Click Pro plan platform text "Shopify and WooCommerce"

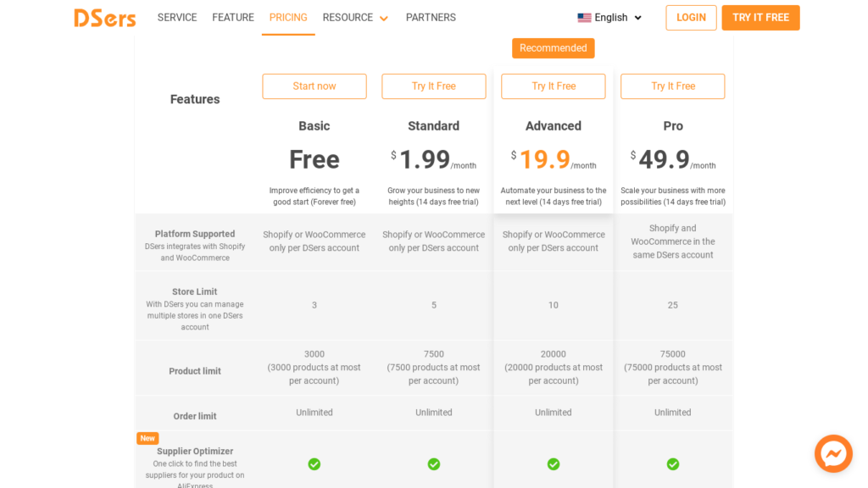[x=672, y=241]
